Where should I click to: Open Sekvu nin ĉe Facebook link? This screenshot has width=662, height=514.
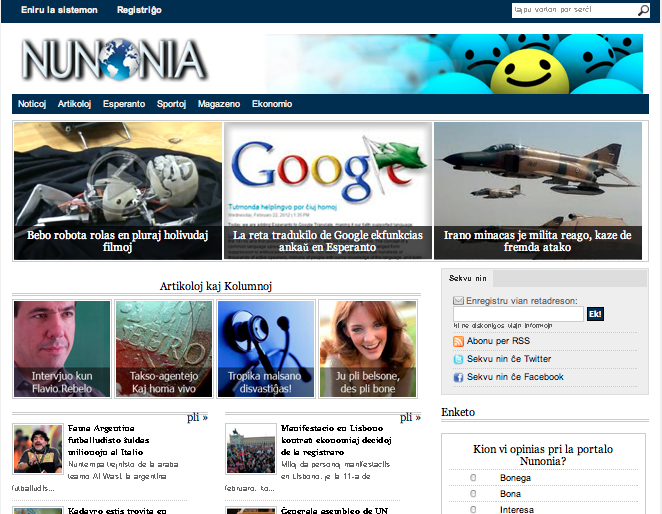click(x=515, y=377)
